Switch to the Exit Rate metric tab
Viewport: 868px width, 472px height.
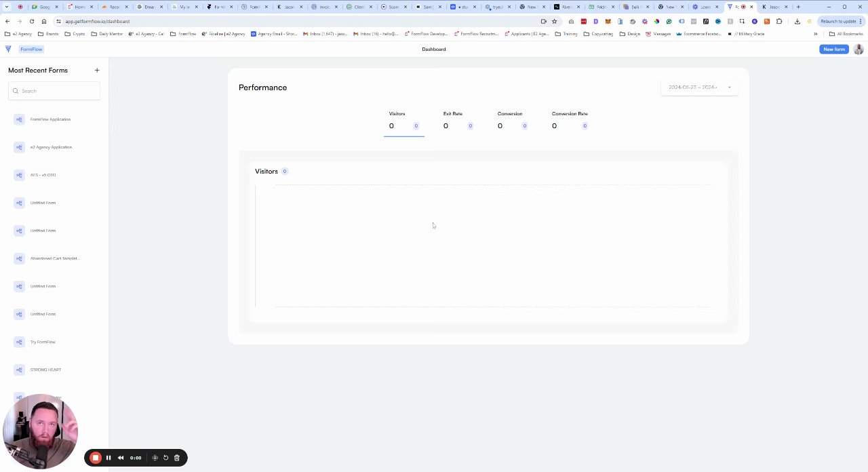452,120
